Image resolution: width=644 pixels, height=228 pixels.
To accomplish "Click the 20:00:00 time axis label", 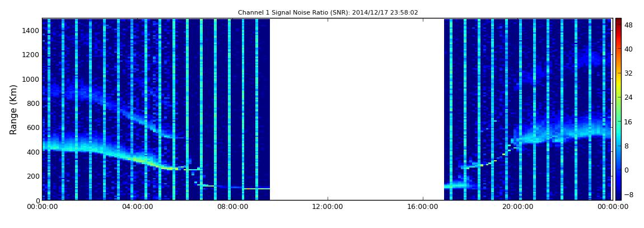I will [x=517, y=207].
